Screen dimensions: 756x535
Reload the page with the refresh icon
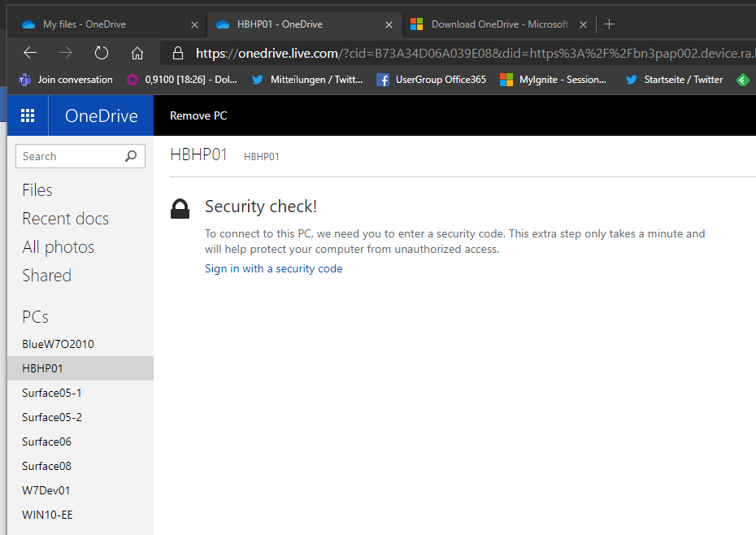[x=102, y=54]
